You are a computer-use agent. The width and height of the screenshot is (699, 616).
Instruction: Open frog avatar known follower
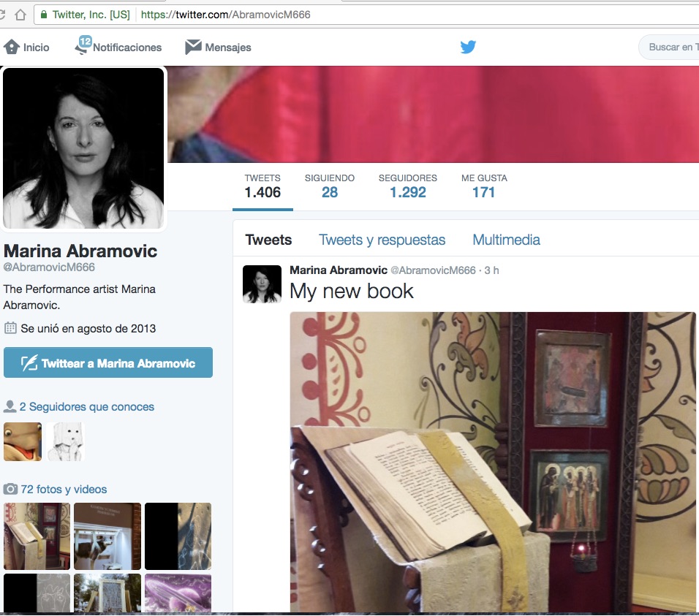(23, 441)
